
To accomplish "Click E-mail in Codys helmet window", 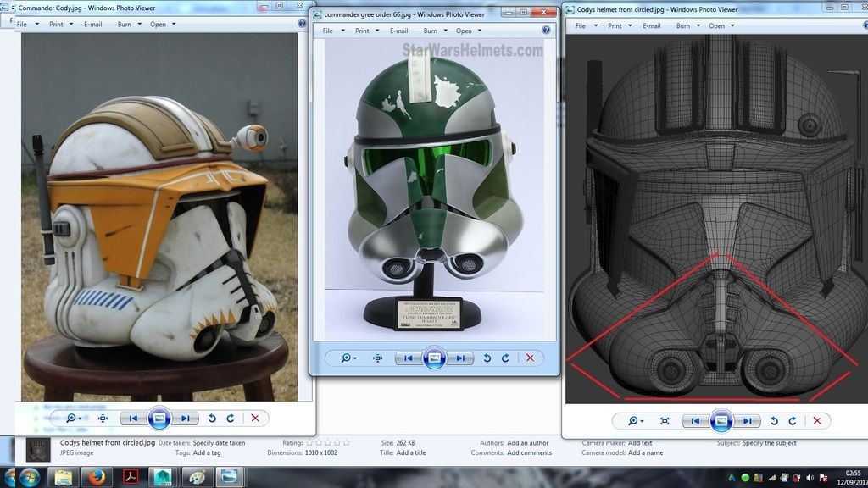I will (x=652, y=26).
